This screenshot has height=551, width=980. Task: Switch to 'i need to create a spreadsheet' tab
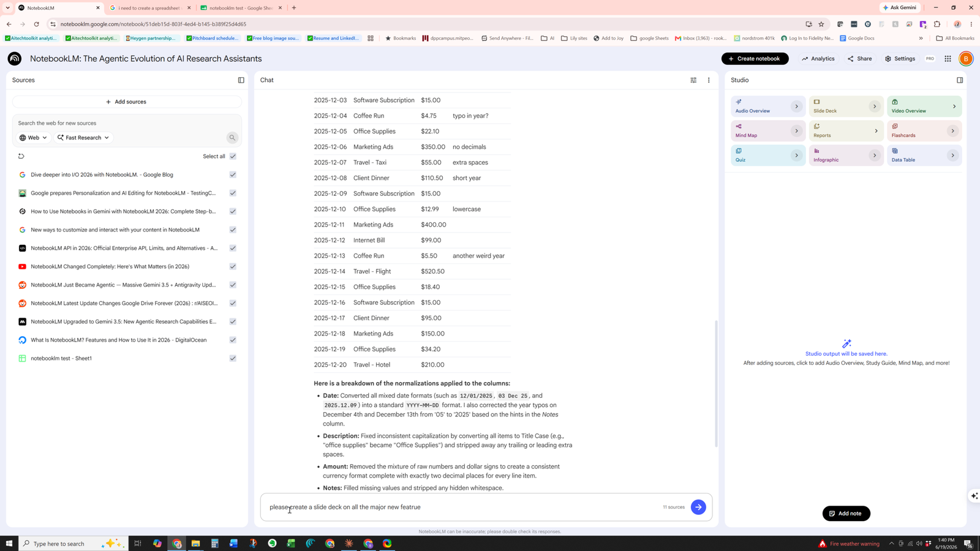[x=150, y=8]
